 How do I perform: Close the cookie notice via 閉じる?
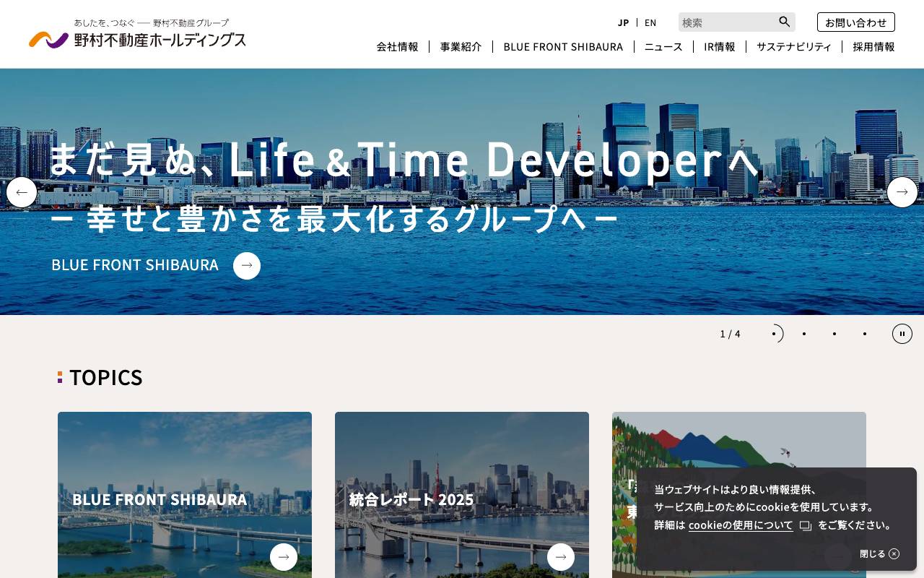879,553
